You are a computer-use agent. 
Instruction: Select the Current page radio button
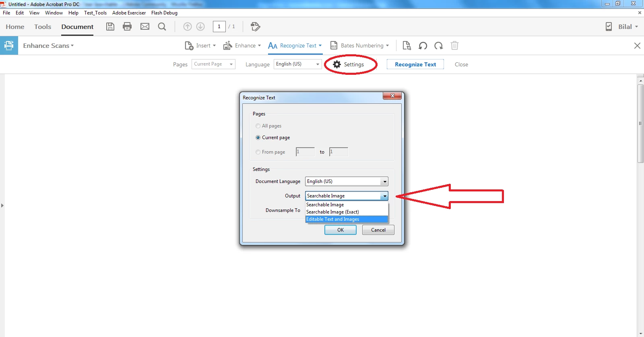(x=258, y=138)
